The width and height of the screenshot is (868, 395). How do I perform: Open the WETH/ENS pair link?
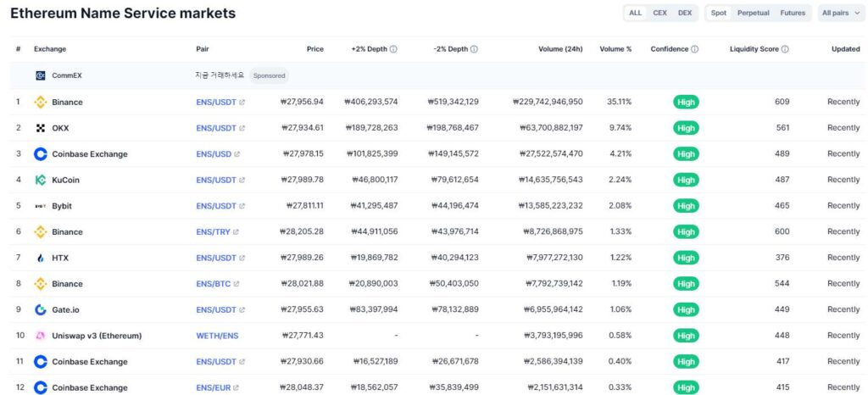(x=217, y=336)
